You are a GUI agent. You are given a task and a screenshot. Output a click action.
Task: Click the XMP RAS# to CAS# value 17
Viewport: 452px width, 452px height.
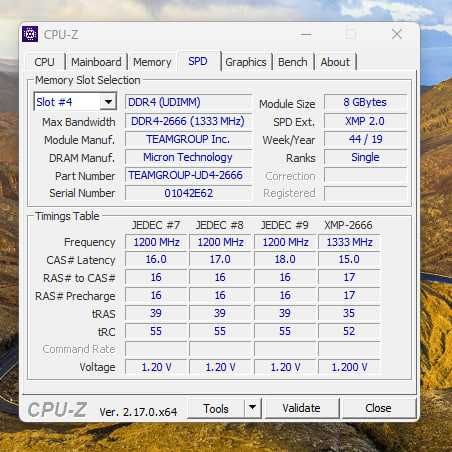[x=349, y=277]
